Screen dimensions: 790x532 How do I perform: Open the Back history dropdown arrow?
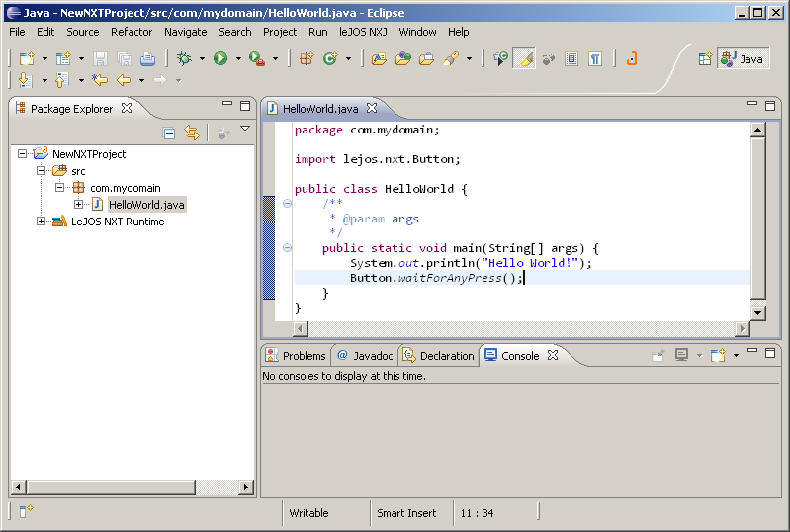point(142,80)
